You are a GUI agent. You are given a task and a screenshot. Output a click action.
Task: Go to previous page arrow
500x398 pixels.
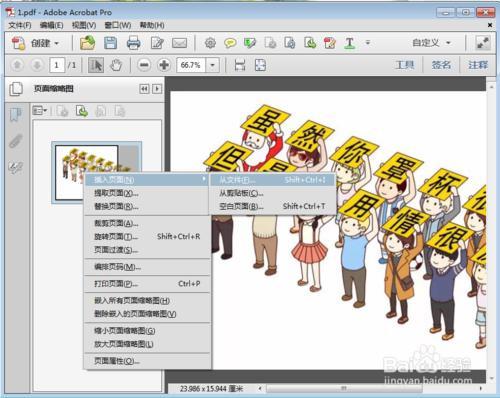pyautogui.click(x=17, y=65)
